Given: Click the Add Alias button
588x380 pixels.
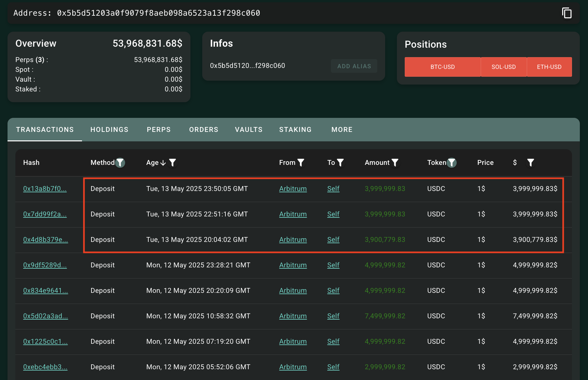Looking at the screenshot, I should click(x=354, y=66).
